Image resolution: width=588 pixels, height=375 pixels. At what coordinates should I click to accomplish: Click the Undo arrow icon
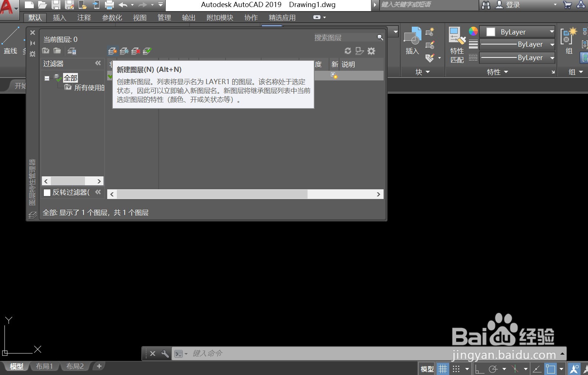click(123, 5)
